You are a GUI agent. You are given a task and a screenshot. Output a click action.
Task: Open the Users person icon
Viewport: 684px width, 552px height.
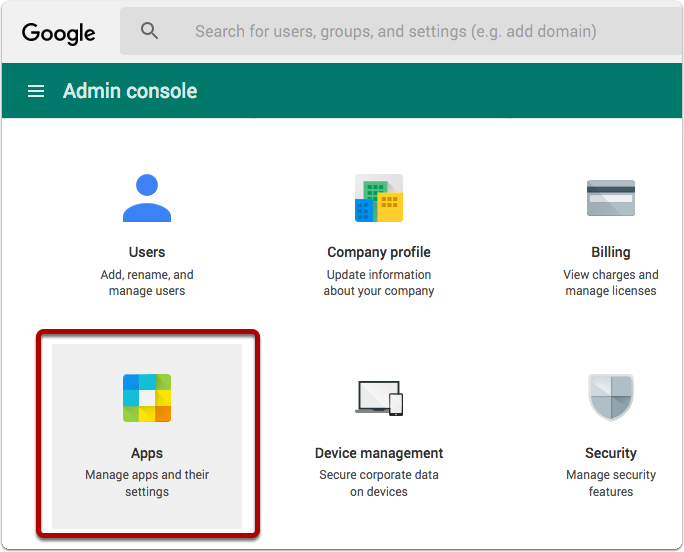coord(147,198)
